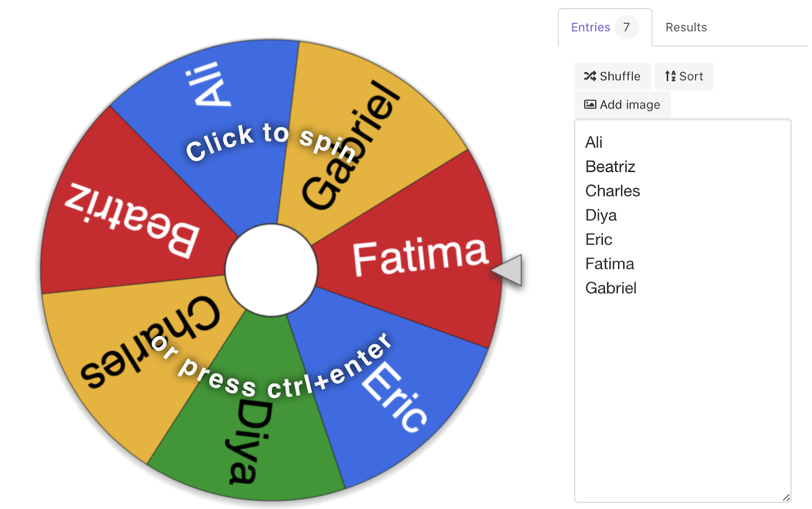The image size is (812, 509).
Task: Click the picture icon on Add image
Action: click(x=590, y=105)
